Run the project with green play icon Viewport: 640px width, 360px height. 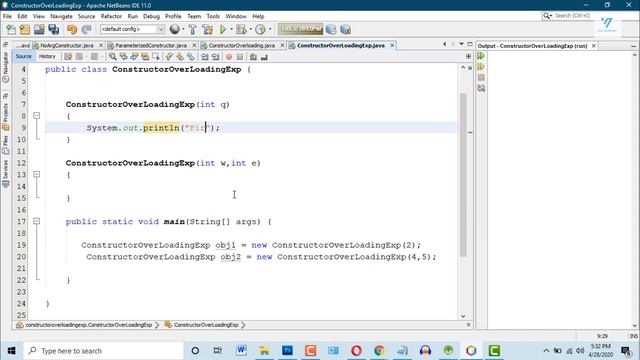click(223, 29)
